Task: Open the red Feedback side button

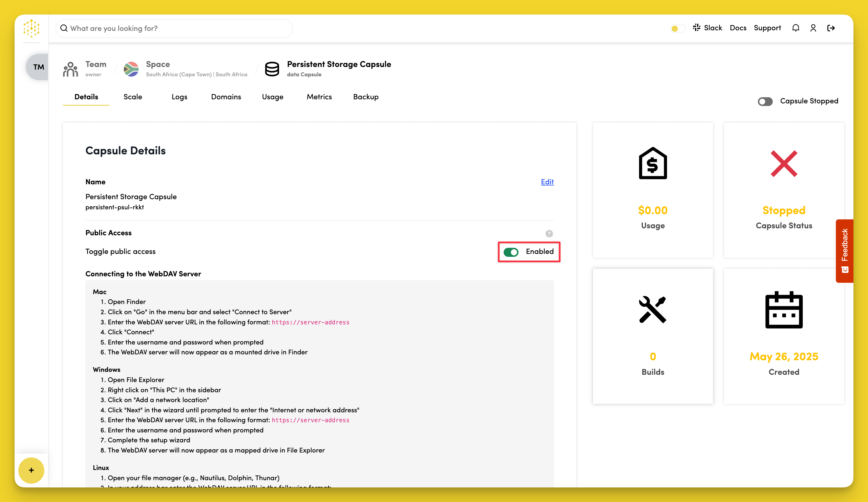Action: tap(844, 251)
